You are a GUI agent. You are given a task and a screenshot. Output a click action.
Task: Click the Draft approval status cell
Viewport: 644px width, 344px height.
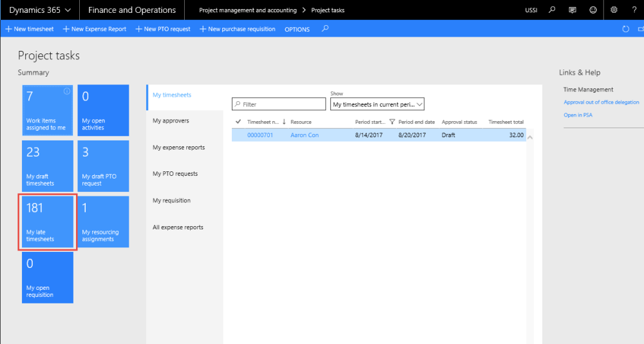point(448,135)
